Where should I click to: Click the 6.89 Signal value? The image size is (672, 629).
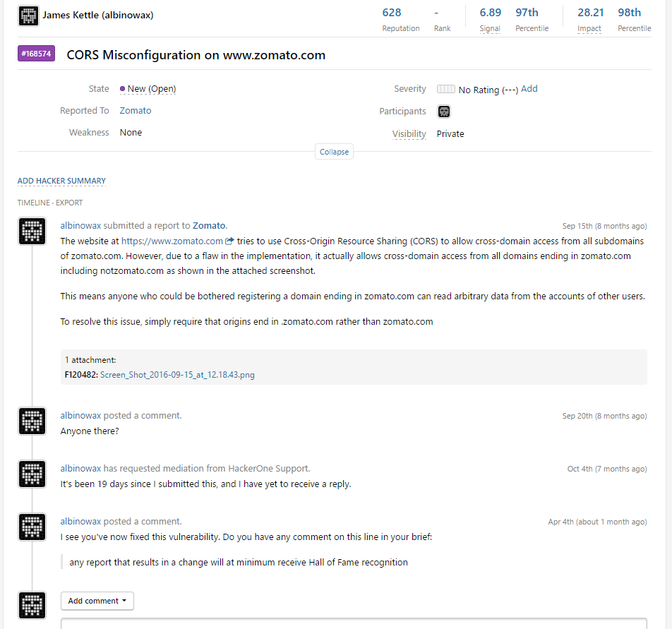coord(491,13)
